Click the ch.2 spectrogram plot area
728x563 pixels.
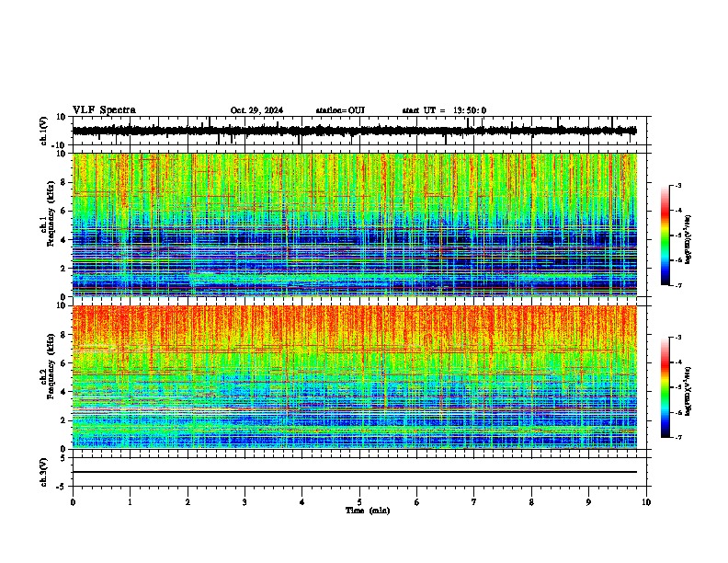(x=355, y=377)
